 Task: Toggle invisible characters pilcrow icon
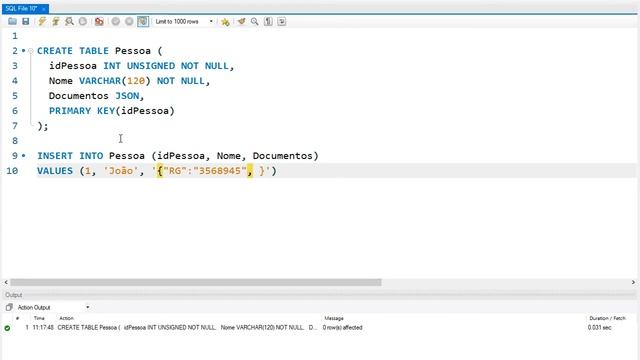pyautogui.click(x=268, y=21)
